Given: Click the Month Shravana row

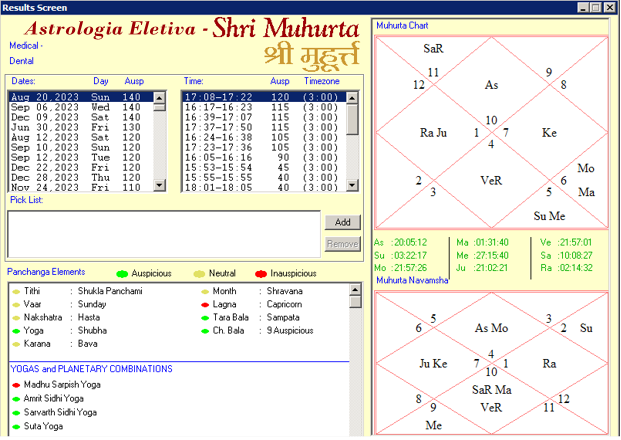Looking at the screenshot, I should [252, 291].
